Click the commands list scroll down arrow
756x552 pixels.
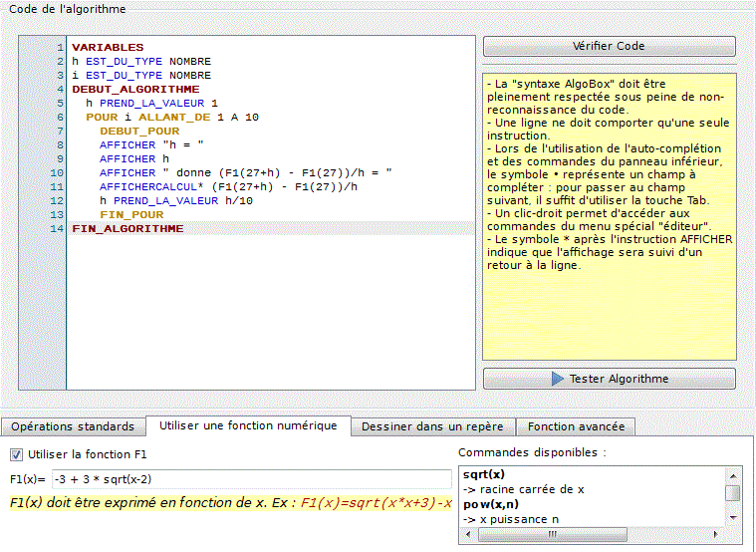tap(732, 517)
